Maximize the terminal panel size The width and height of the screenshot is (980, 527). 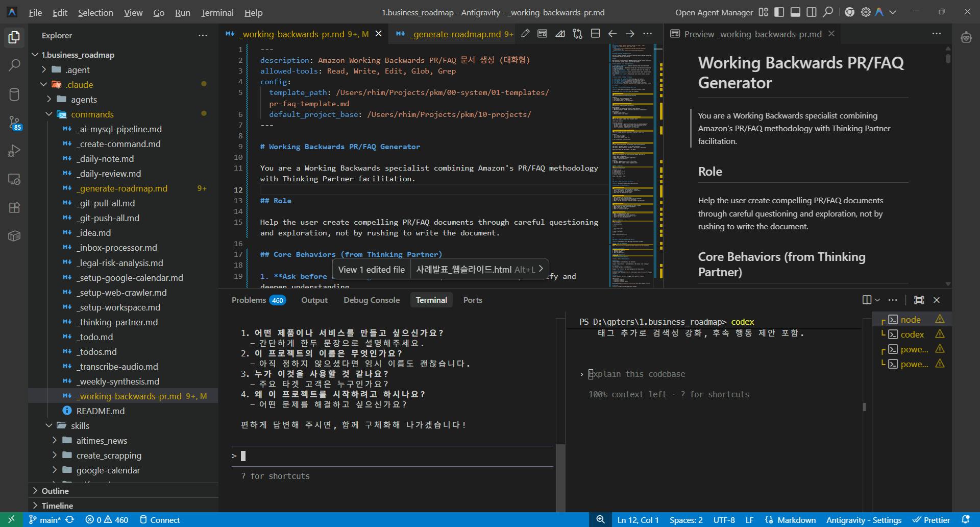[919, 300]
